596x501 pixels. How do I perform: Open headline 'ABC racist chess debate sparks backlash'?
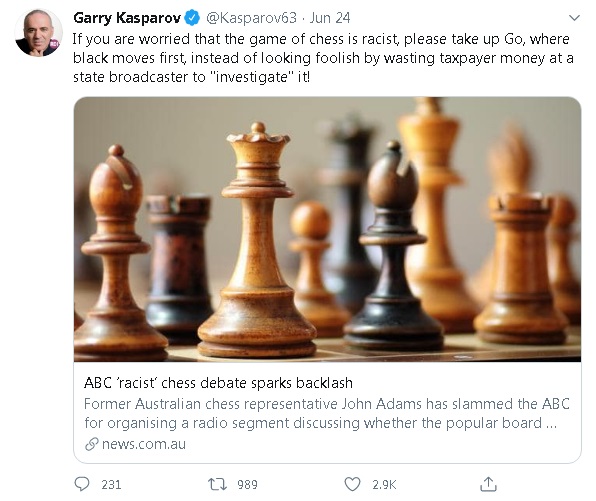coord(218,383)
